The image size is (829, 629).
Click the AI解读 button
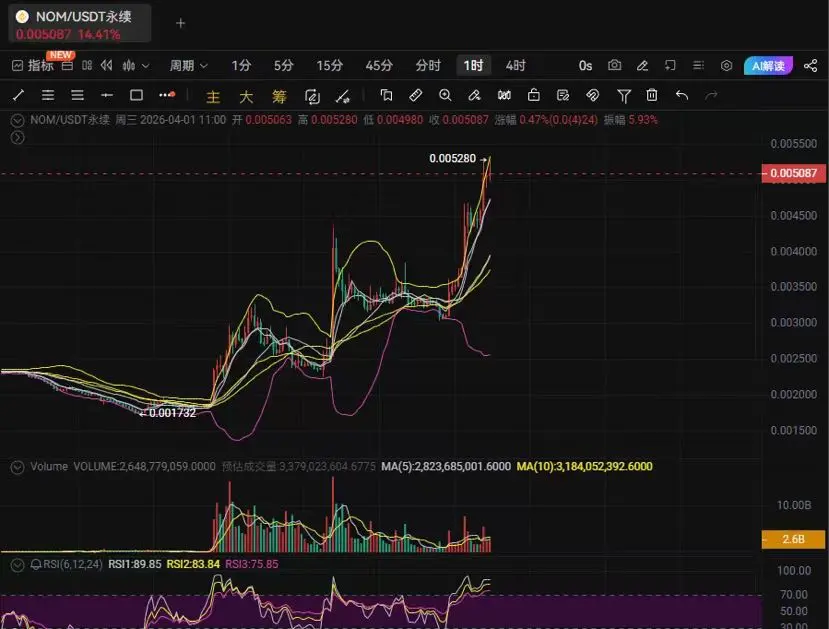point(768,66)
